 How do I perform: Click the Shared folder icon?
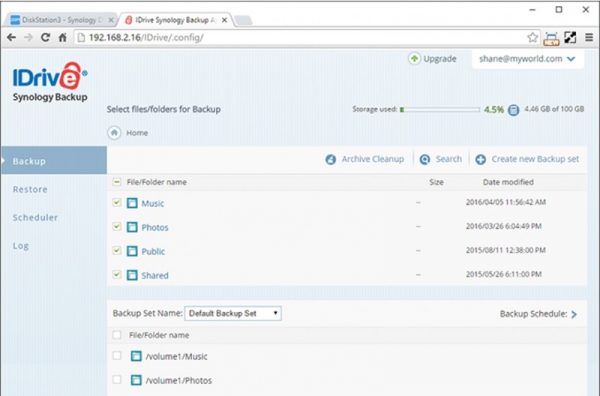click(x=132, y=275)
